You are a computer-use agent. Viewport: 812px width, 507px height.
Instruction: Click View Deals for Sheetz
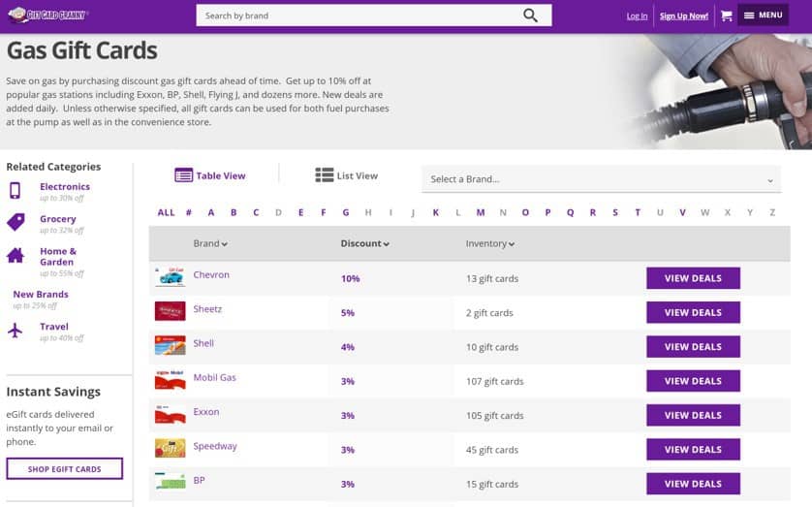693,312
